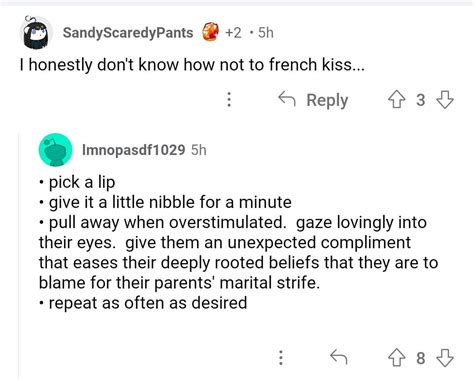Image resolution: width=474 pixels, height=380 pixels.
Task: Open the three-dot menu on SandyScaredyPants' comment
Action: (x=229, y=100)
